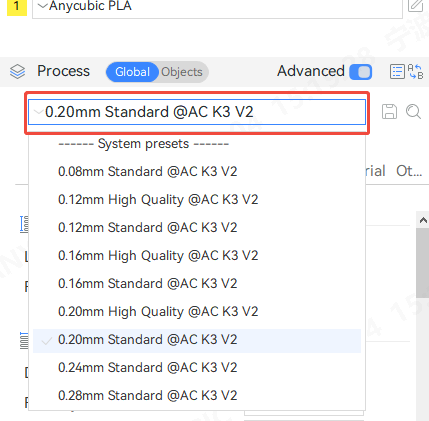This screenshot has width=429, height=421.
Task: Select 0.24mm Standard @AC K3 V2 preset
Action: click(x=197, y=368)
